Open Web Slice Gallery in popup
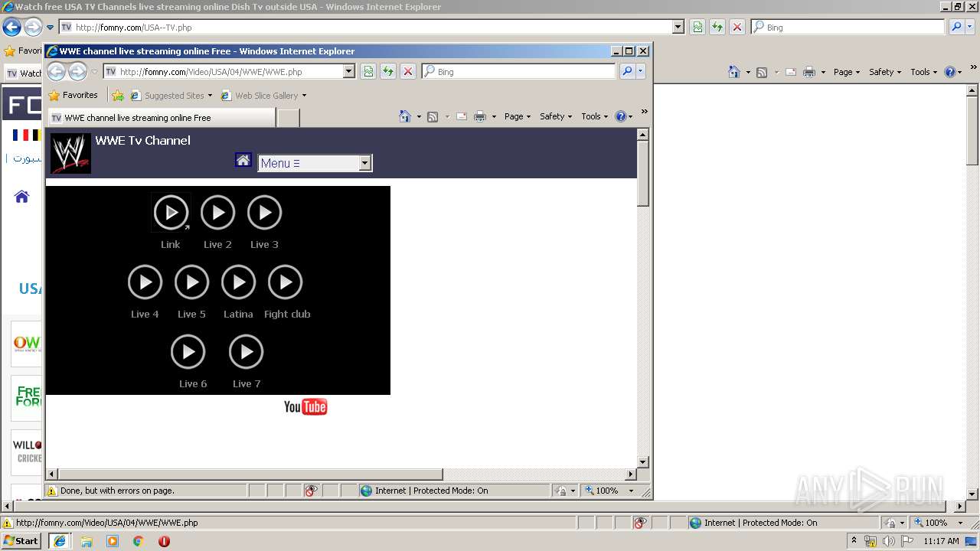 point(263,96)
